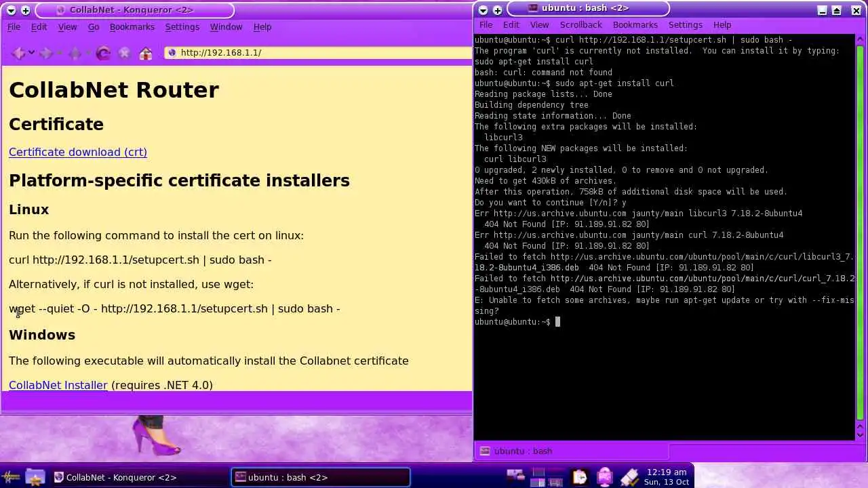Open the File menu in the terminal
This screenshot has height=488, width=868.
486,25
